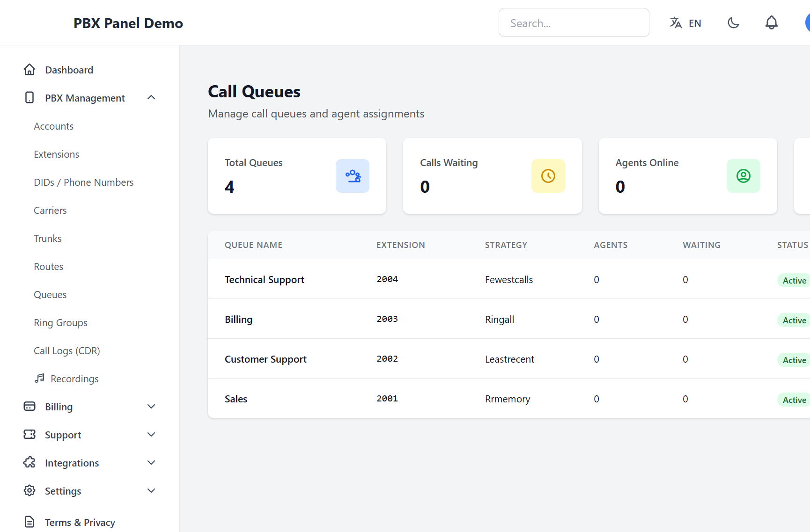Screen dimensions: 810x532
Task: Click the Calls Waiting clock icon
Action: [548, 176]
